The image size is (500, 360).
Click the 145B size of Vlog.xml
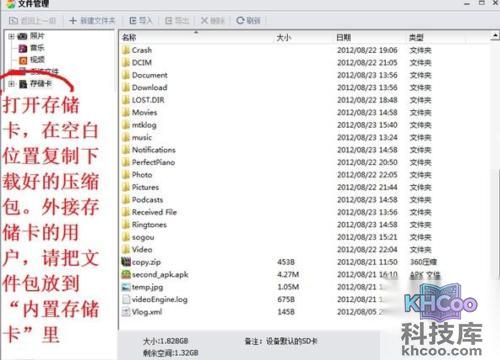point(286,312)
